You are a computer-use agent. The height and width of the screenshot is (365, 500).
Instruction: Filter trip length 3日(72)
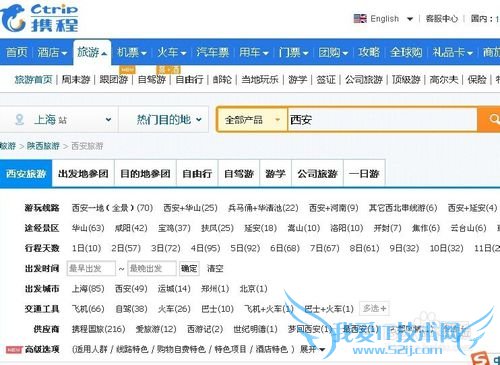pyautogui.click(x=166, y=248)
